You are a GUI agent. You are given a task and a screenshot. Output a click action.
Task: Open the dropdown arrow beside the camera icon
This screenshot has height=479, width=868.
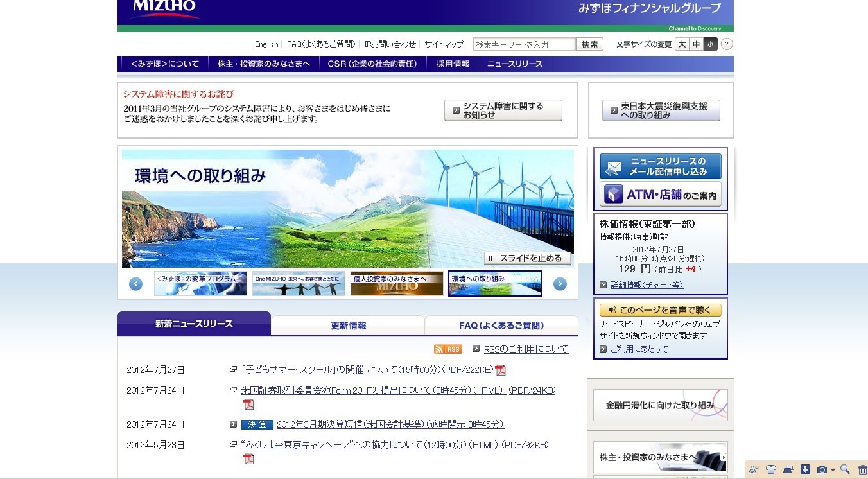click(833, 470)
